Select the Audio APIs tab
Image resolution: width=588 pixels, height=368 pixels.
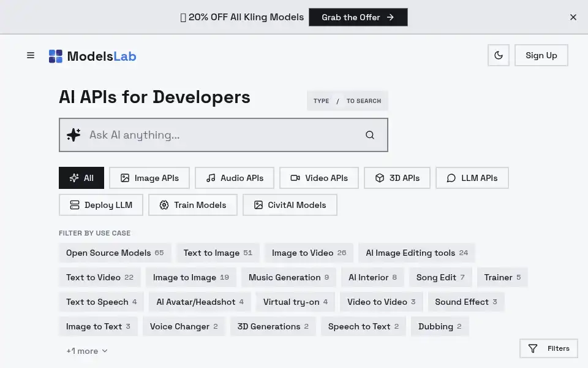235,178
